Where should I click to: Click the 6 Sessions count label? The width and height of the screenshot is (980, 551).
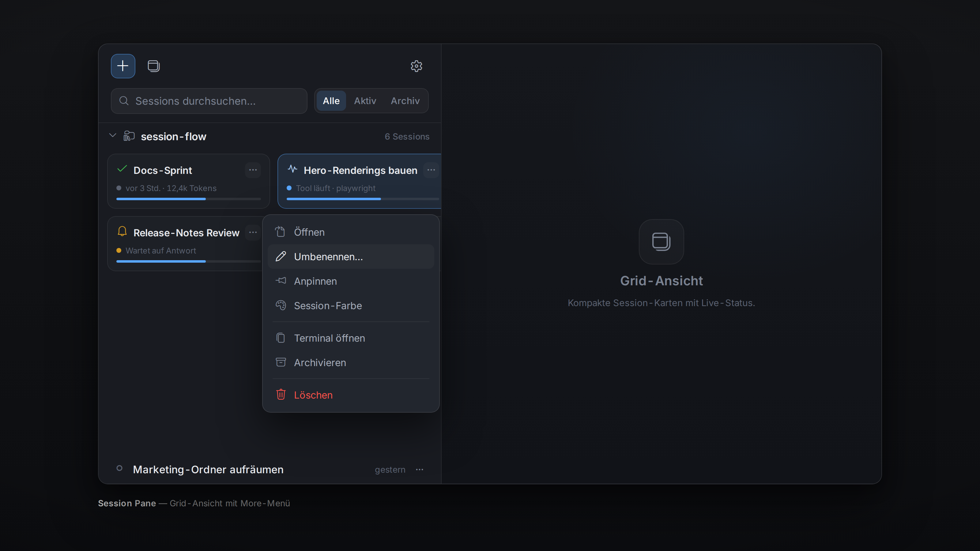(407, 137)
